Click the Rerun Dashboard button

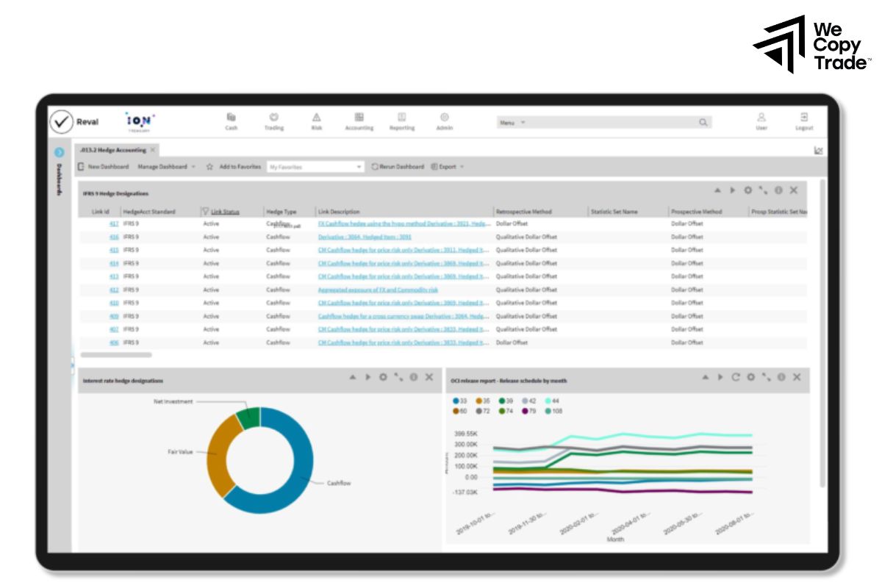click(x=398, y=167)
